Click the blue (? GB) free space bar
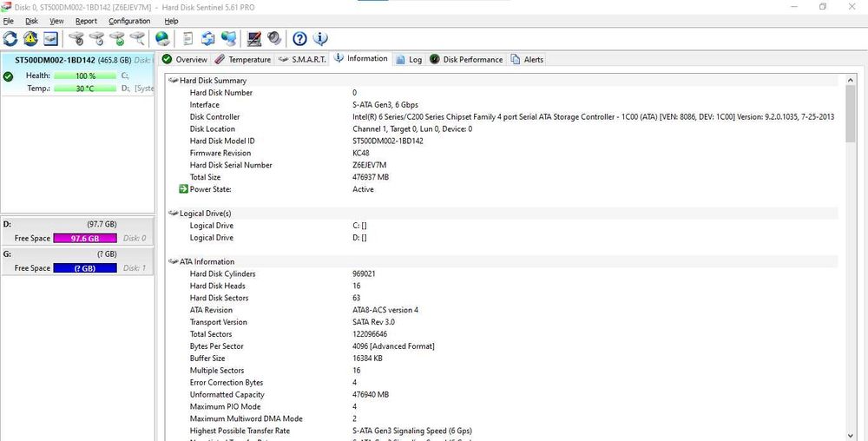 click(85, 268)
